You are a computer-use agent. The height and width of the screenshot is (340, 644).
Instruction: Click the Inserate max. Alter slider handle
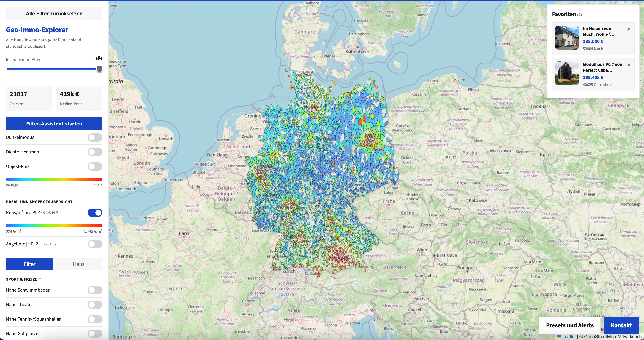point(99,69)
